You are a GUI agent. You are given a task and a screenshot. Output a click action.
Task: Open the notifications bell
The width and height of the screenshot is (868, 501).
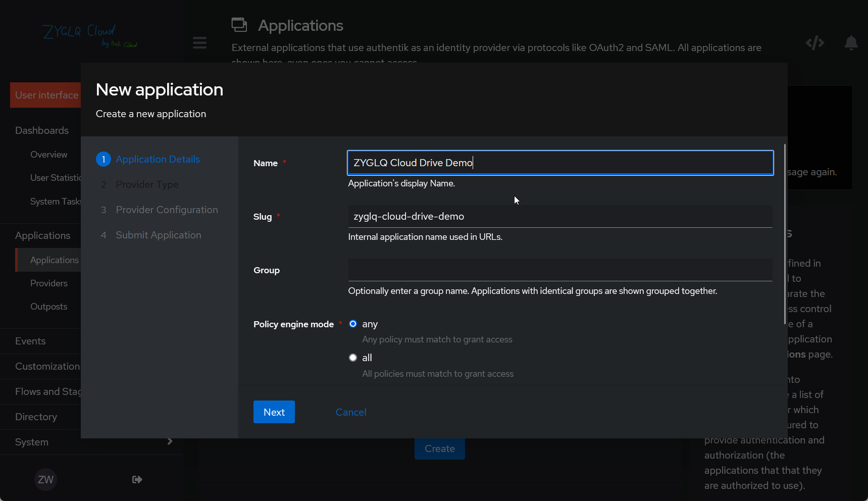pos(851,43)
